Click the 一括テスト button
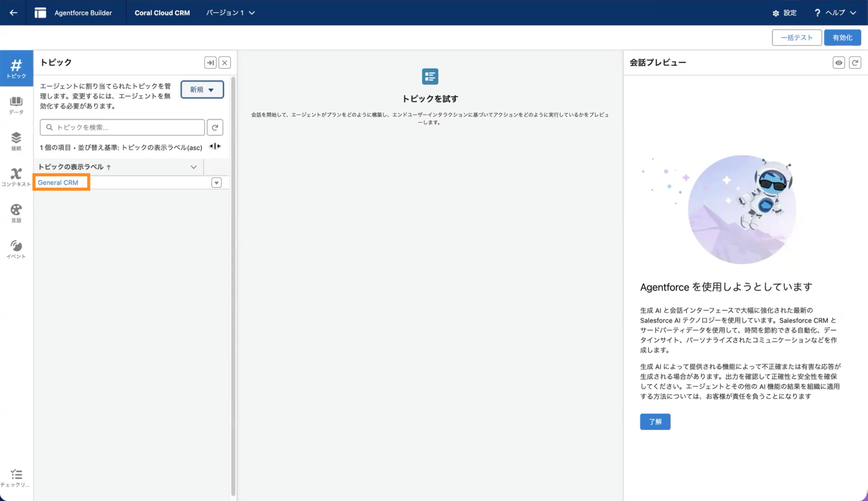Screen dimensions: 868x501 [x=797, y=38]
